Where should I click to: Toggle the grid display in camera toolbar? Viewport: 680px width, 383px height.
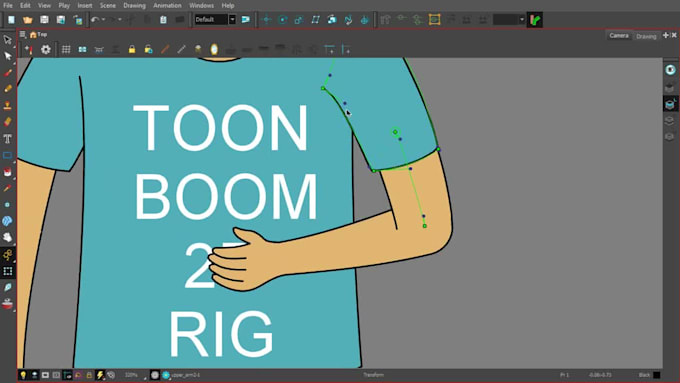tap(66, 49)
